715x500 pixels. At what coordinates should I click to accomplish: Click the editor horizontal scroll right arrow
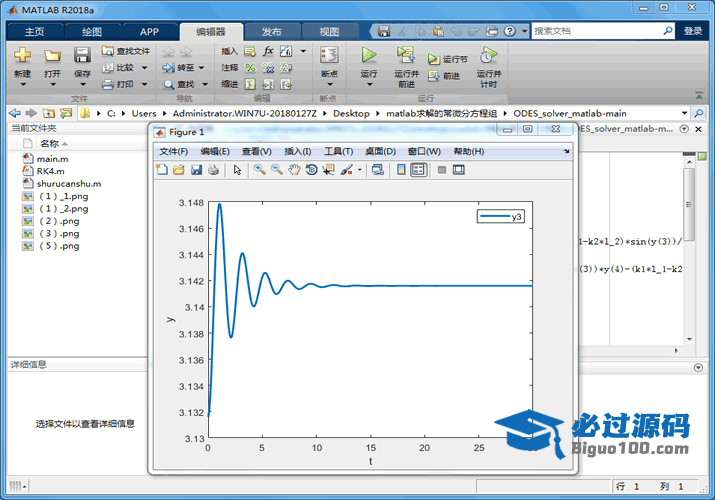coord(676,351)
